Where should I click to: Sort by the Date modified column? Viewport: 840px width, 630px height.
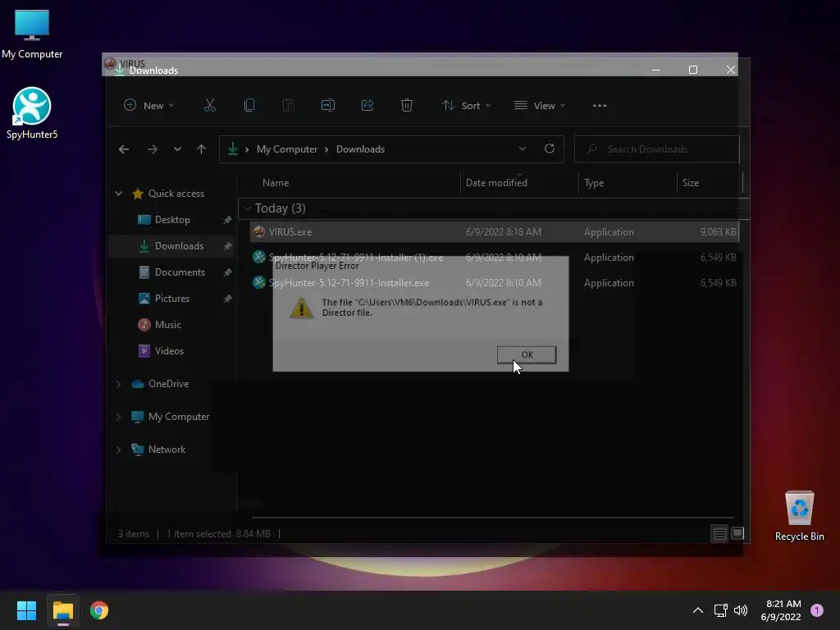[x=496, y=183]
